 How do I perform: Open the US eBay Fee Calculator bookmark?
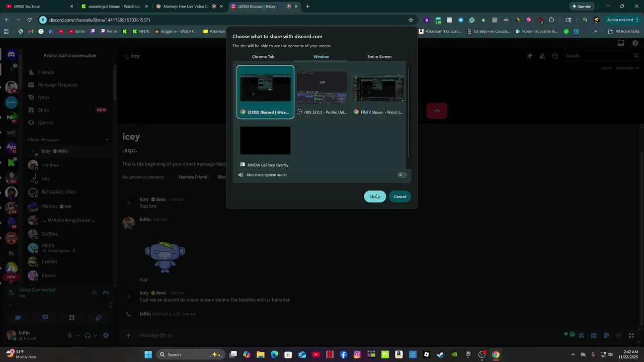tap(489, 31)
